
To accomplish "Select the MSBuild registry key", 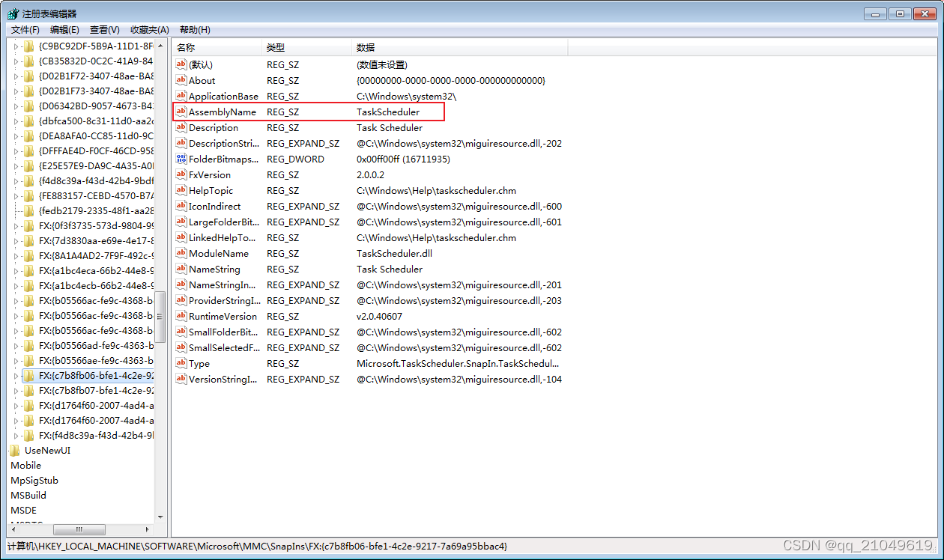I will [x=28, y=495].
